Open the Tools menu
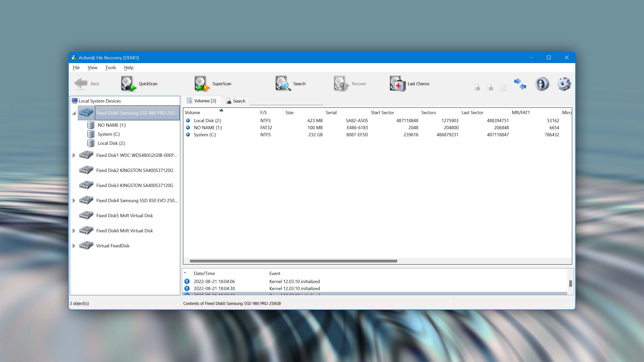Image resolution: width=644 pixels, height=362 pixels. click(110, 67)
